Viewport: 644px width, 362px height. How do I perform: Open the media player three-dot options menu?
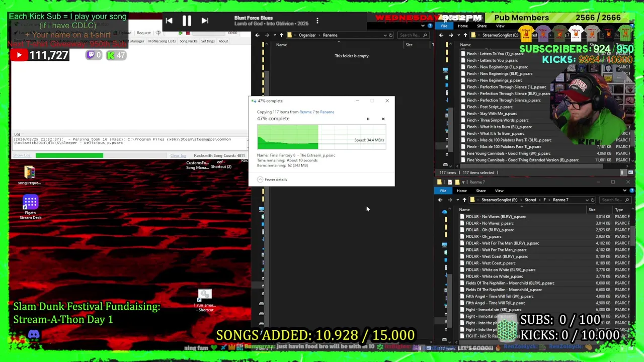click(x=317, y=21)
